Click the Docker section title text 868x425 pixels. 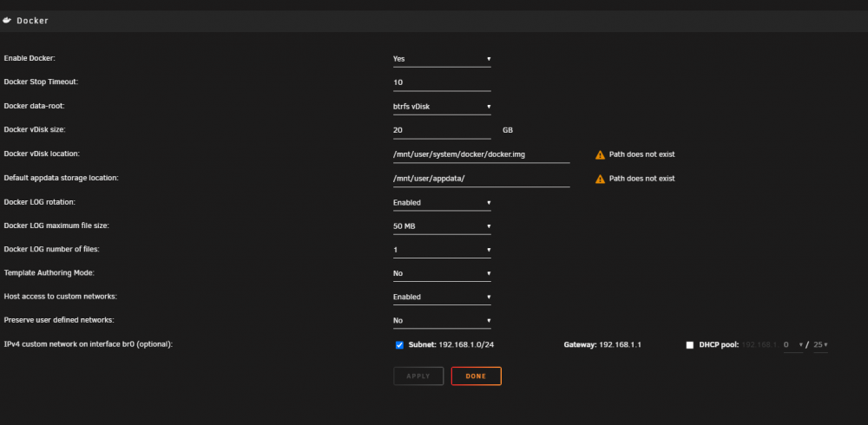click(32, 21)
